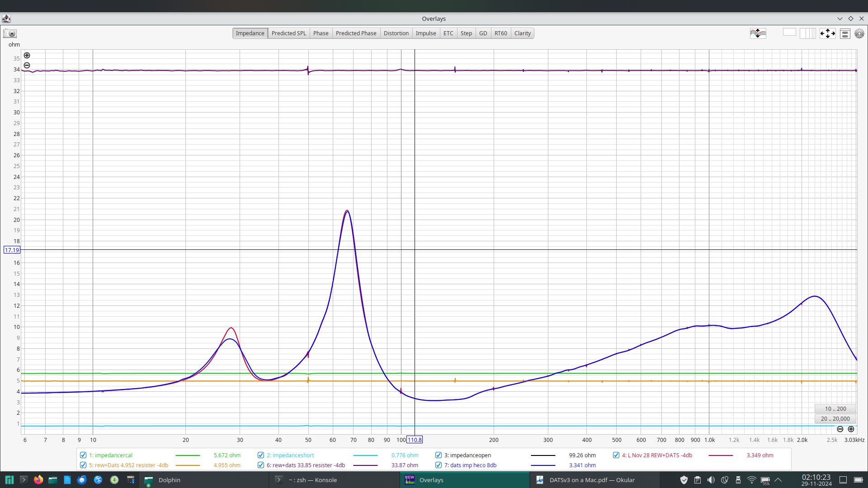The height and width of the screenshot is (488, 868).
Task: Click the 33.87 ohm readout value
Action: pos(405,465)
